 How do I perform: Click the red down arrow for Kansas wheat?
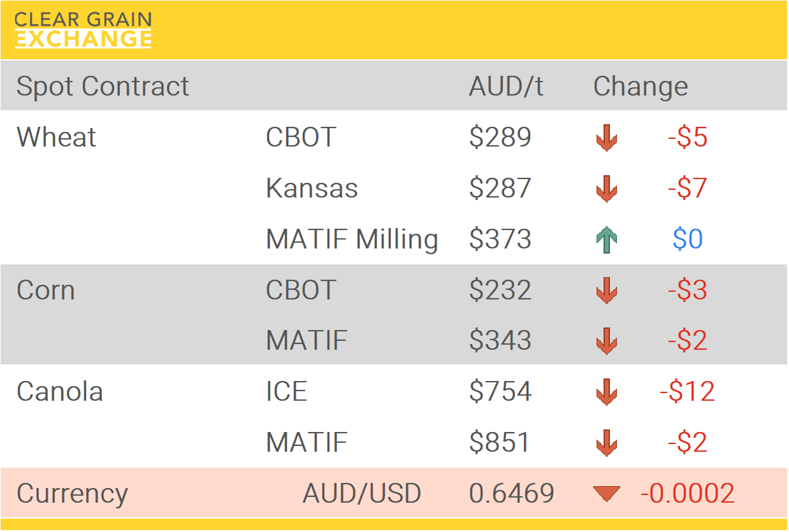[606, 189]
